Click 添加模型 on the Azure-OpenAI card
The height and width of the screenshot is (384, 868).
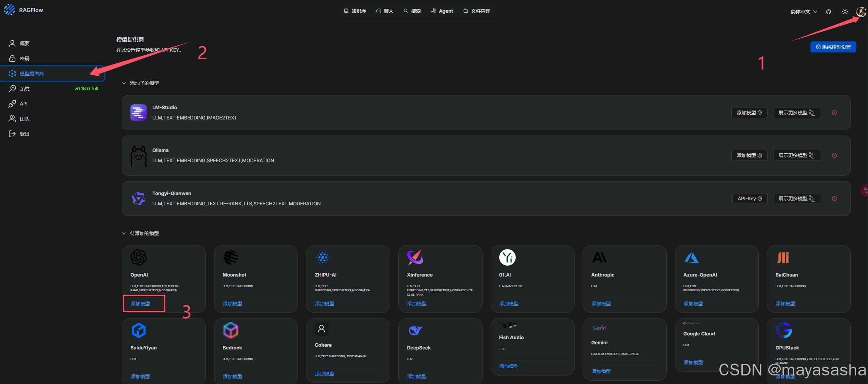click(693, 304)
